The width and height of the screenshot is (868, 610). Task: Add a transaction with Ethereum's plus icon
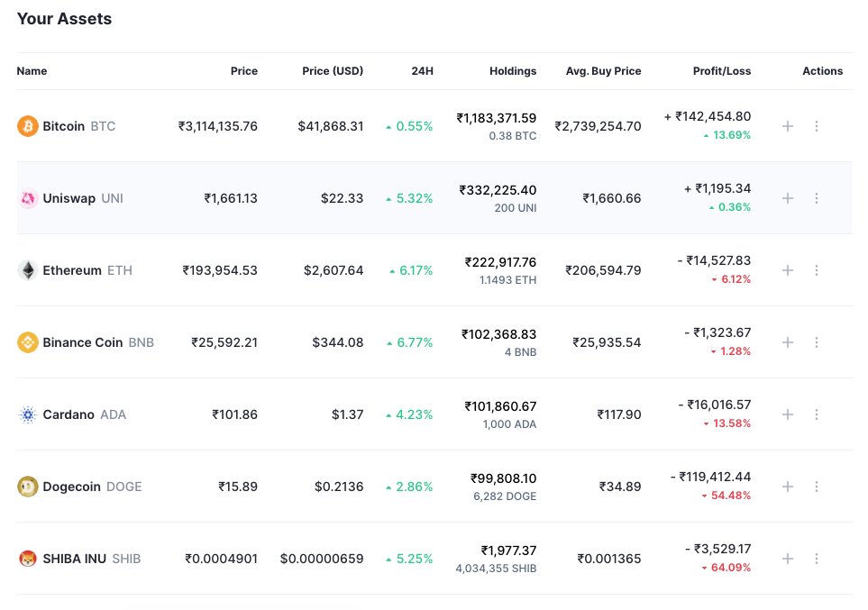pyautogui.click(x=788, y=270)
